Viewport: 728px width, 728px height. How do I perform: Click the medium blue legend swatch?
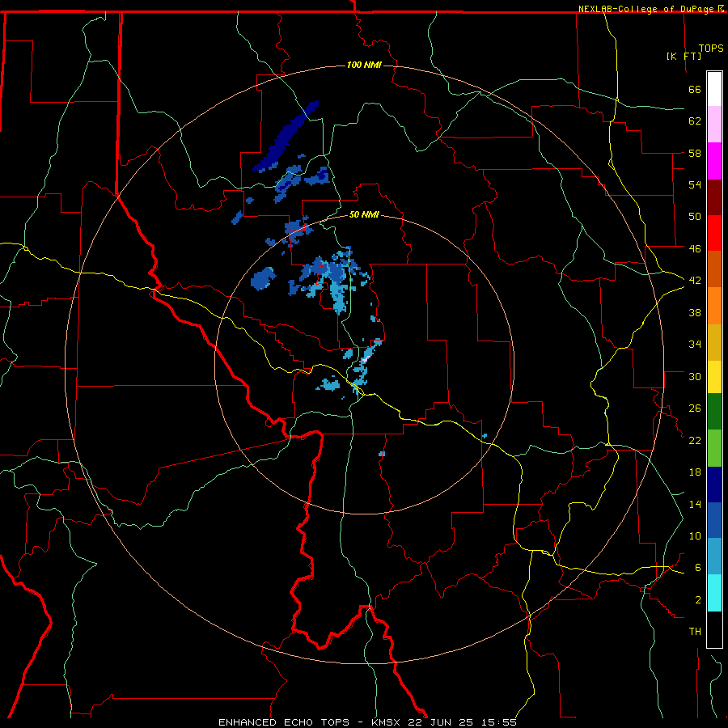[x=714, y=520]
